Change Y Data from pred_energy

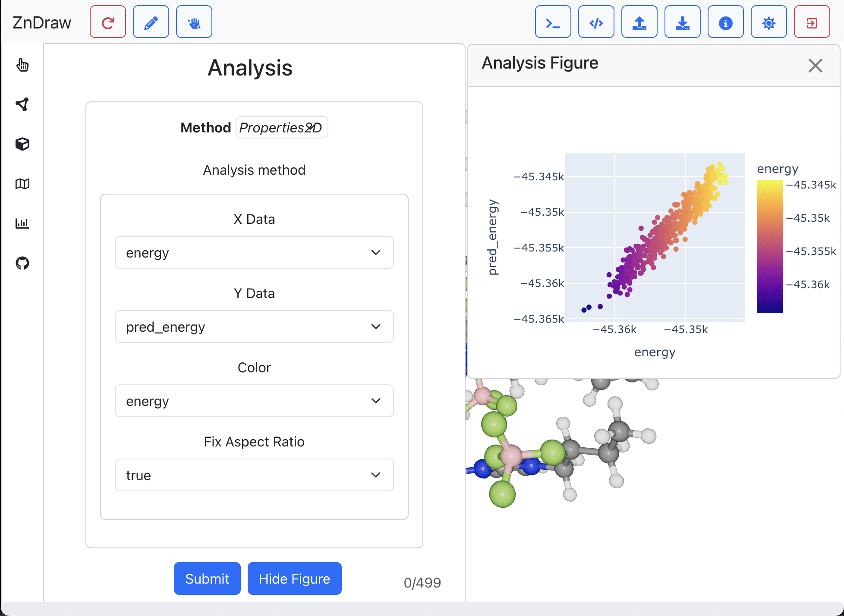254,327
